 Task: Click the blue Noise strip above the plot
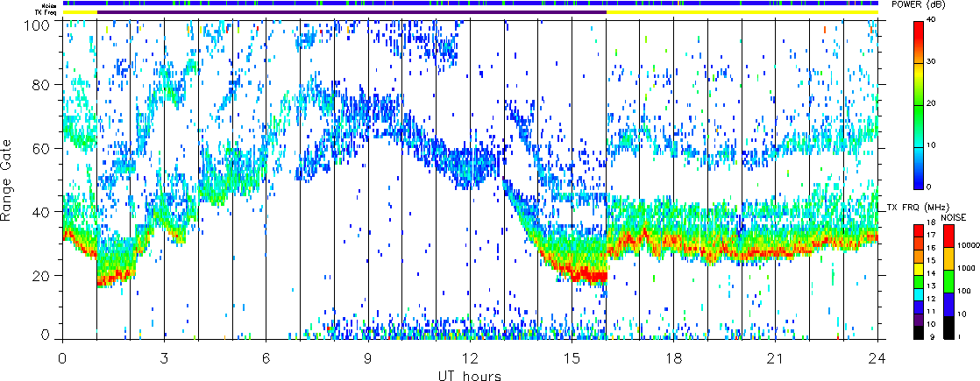470,4
